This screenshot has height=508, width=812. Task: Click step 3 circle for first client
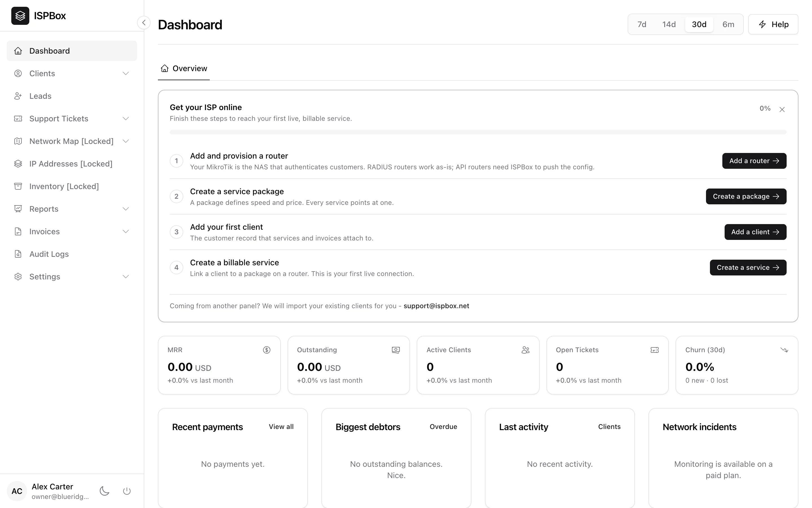tap(176, 232)
